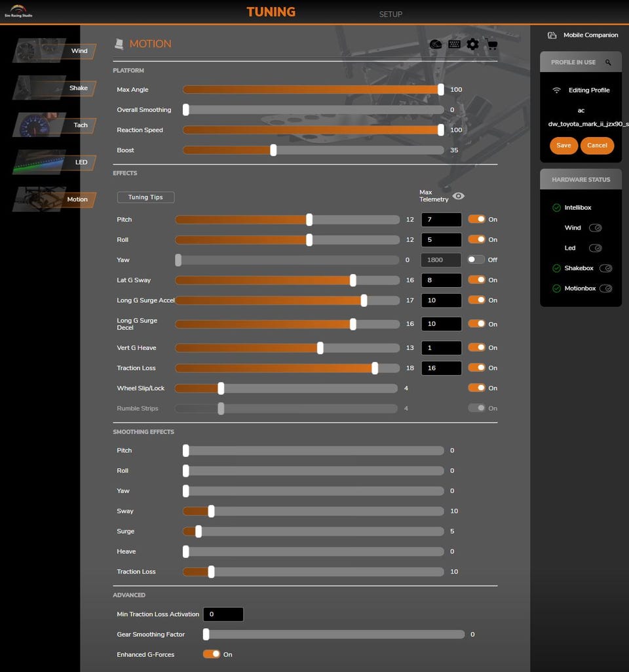Turn off the Pitch effect toggle
This screenshot has height=672, width=629.
click(476, 220)
